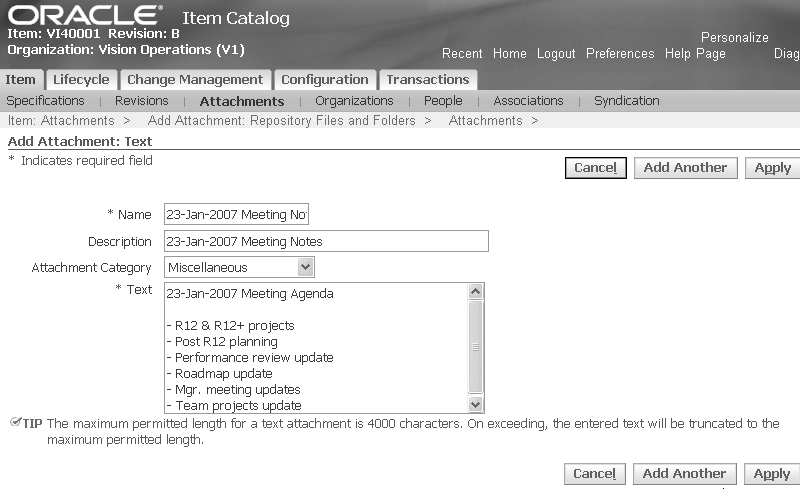Focus the Name input field
800x489 pixels.
236,214
